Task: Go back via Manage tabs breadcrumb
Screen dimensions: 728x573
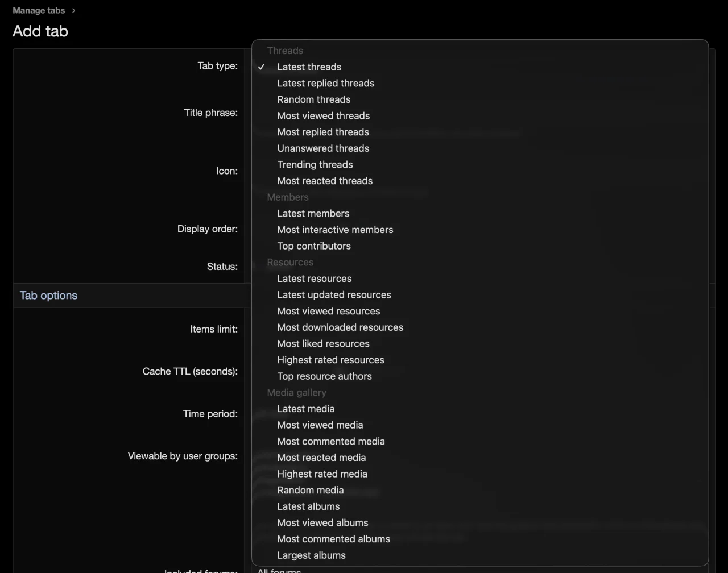Action: pyautogui.click(x=39, y=10)
